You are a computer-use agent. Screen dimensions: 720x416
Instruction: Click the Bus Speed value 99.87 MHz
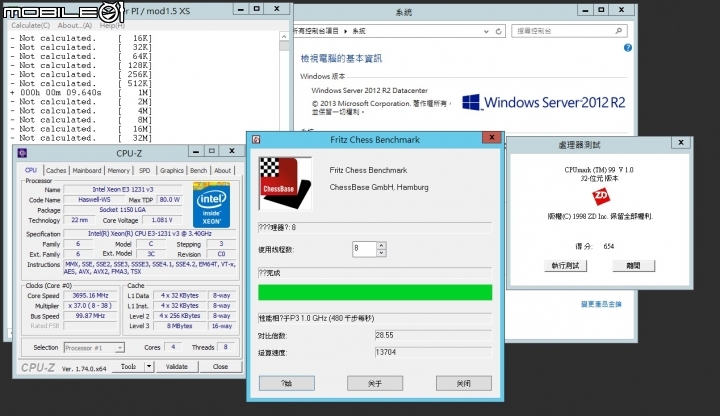click(90, 316)
